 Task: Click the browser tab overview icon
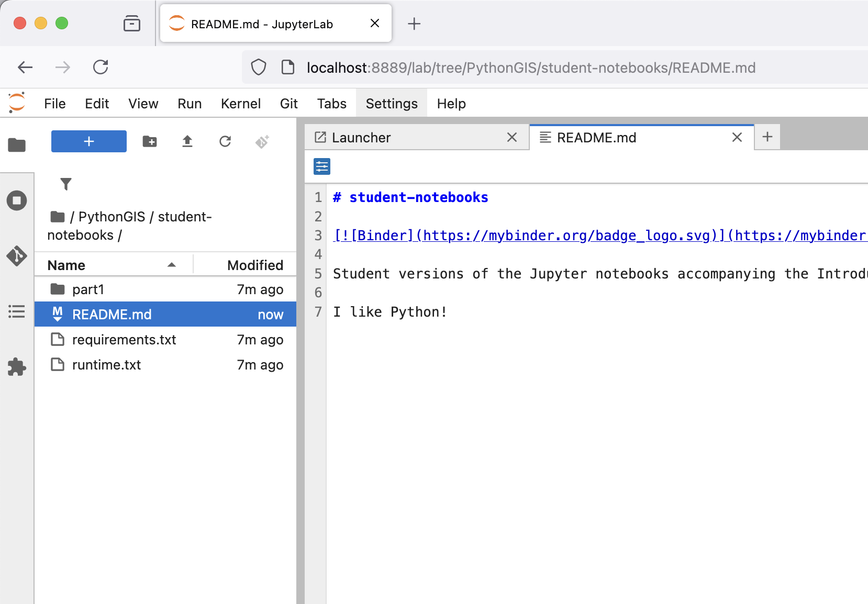pos(132,24)
